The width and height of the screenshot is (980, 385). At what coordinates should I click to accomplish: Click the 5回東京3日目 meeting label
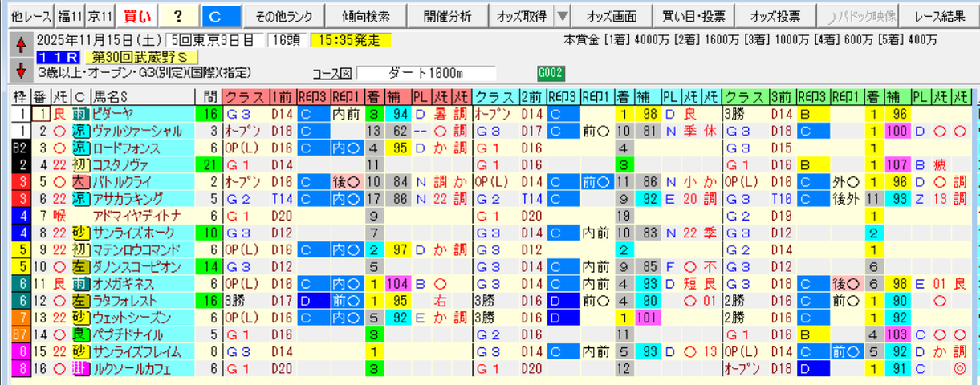point(215,39)
